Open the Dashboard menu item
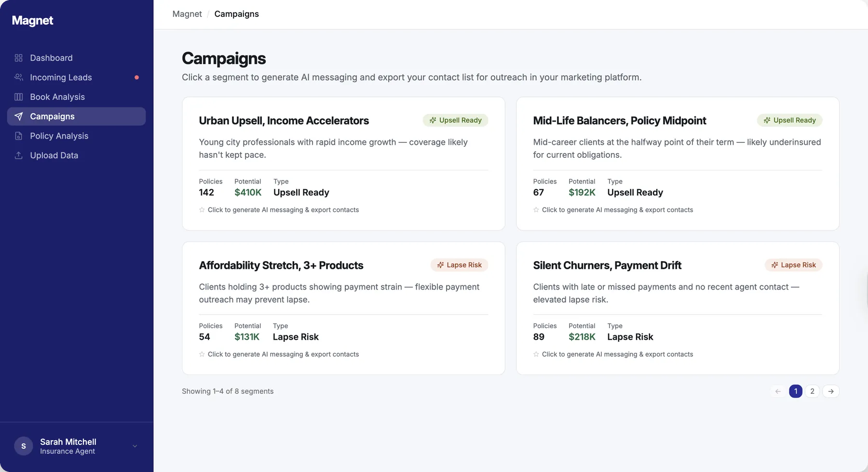The height and width of the screenshot is (472, 868). tap(76, 58)
